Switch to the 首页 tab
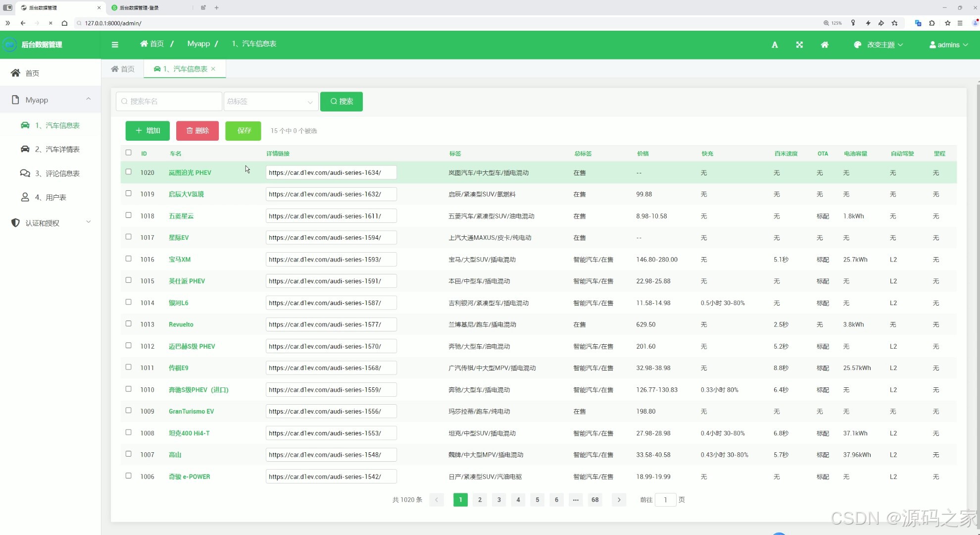The height and width of the screenshot is (535, 980). (123, 69)
